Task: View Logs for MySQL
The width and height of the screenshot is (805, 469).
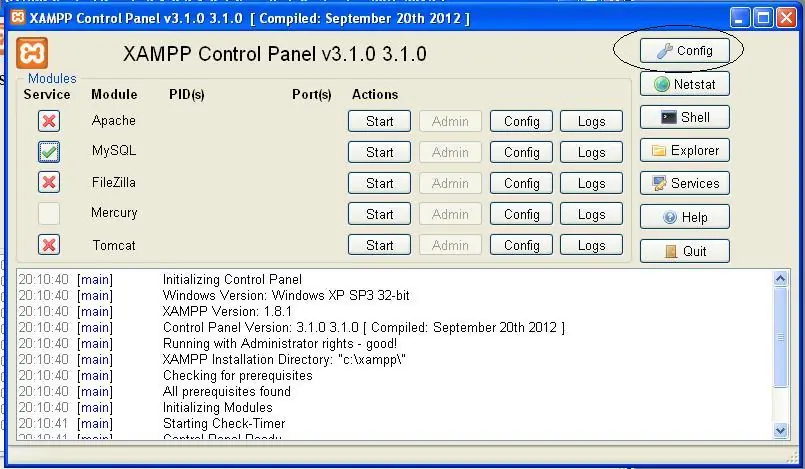Action: [591, 152]
